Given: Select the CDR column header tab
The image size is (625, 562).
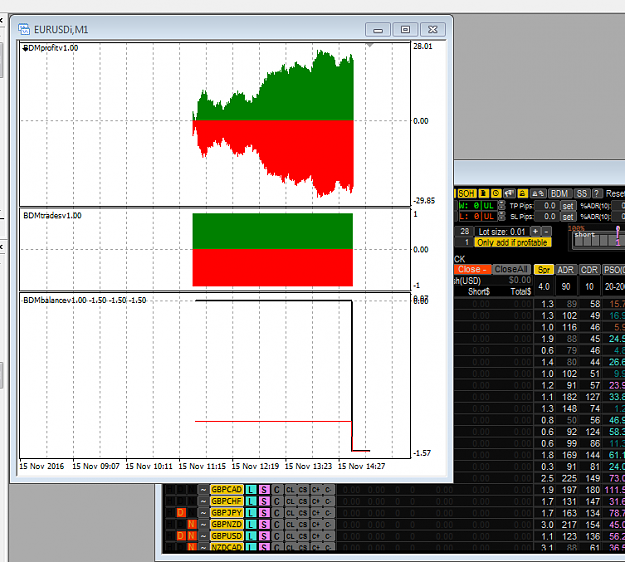Looking at the screenshot, I should pos(590,270).
